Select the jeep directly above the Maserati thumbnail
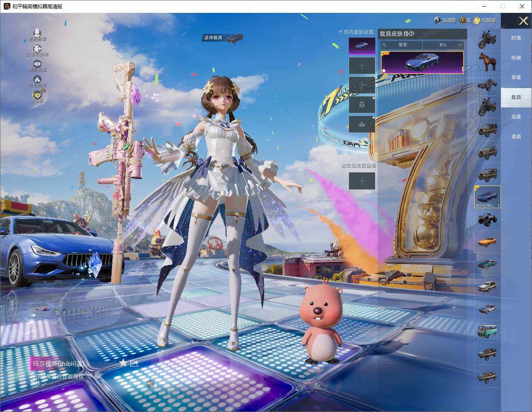532x412 pixels. click(x=488, y=174)
